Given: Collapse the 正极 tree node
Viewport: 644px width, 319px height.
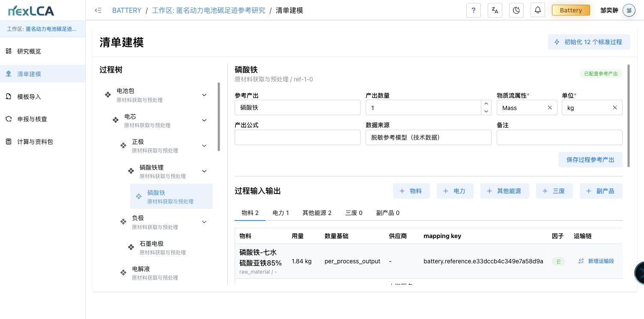Looking at the screenshot, I should coord(204,146).
